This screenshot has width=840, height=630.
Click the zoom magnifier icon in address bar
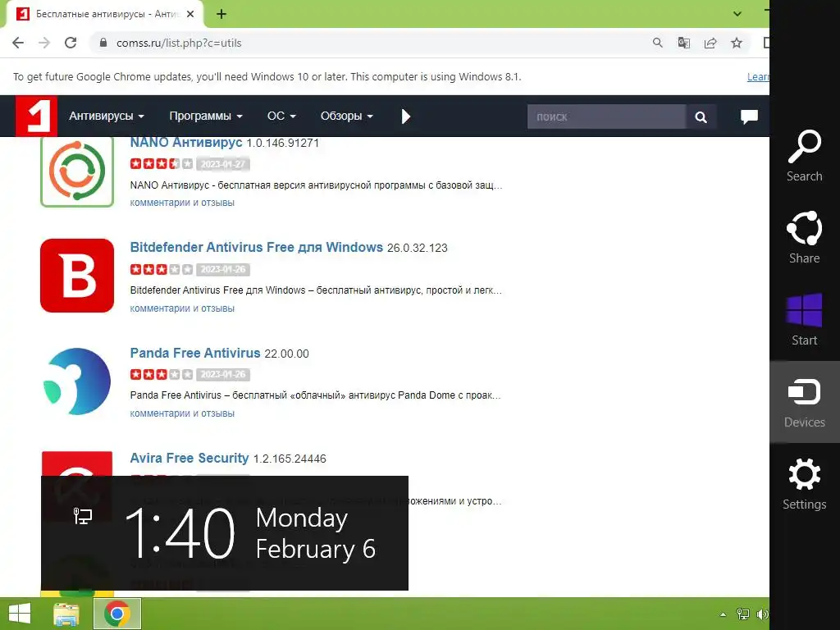coord(657,43)
